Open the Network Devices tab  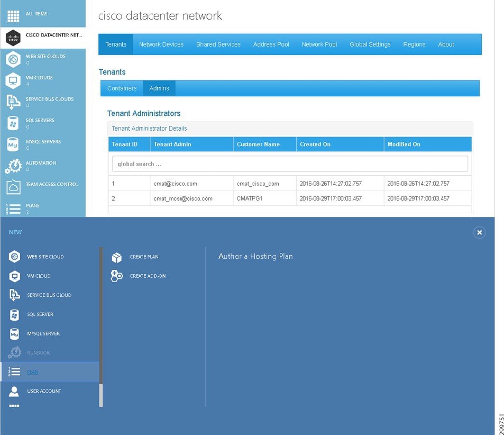point(161,44)
